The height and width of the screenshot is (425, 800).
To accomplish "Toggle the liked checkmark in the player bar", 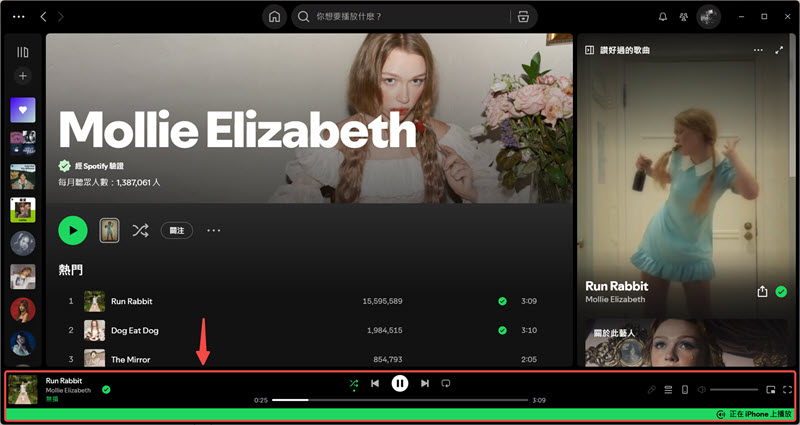I will tap(106, 390).
